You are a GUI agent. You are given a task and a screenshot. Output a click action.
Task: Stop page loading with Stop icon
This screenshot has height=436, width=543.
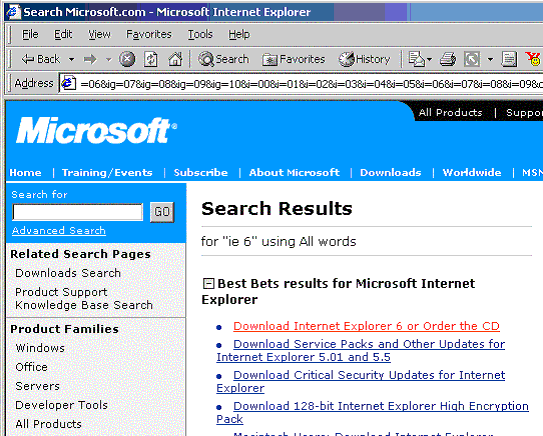click(127, 59)
